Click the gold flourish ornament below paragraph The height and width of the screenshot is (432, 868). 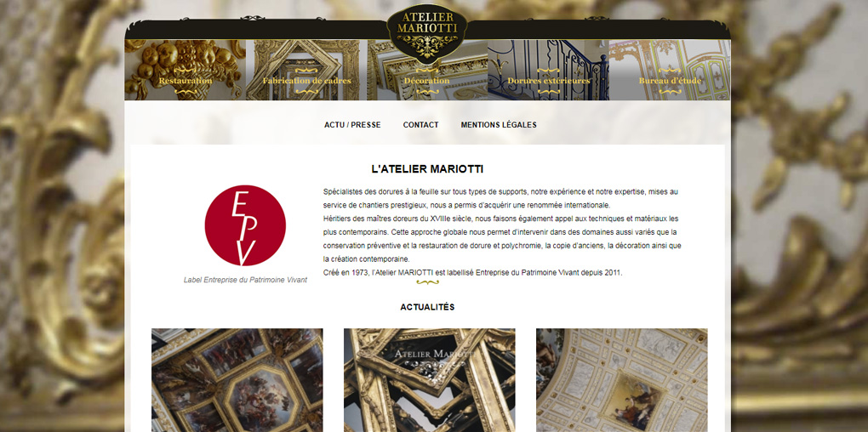(x=427, y=282)
